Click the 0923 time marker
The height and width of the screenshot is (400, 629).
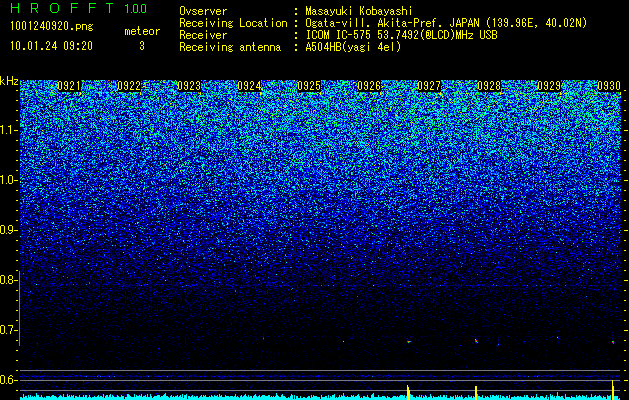tap(189, 86)
